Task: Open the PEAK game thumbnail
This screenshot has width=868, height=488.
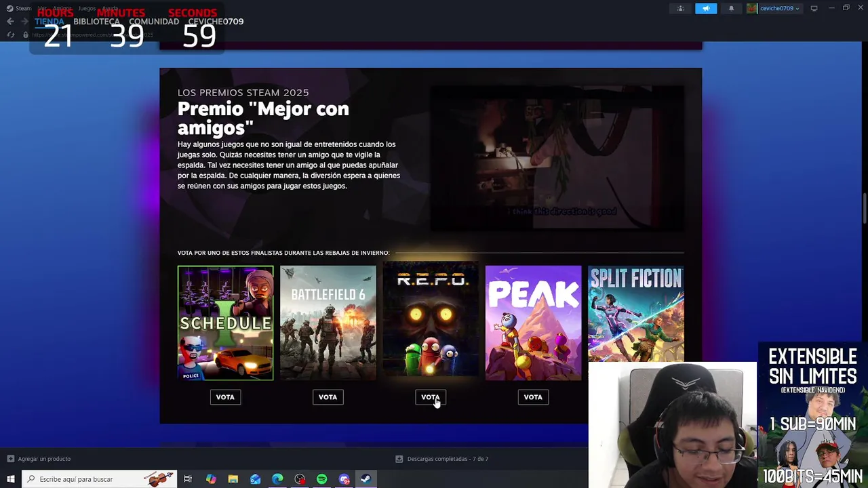Action: 533,323
